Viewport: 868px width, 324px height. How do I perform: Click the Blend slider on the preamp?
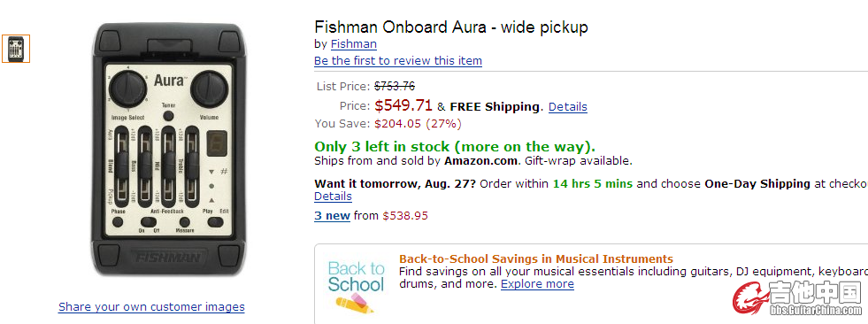pos(122,165)
